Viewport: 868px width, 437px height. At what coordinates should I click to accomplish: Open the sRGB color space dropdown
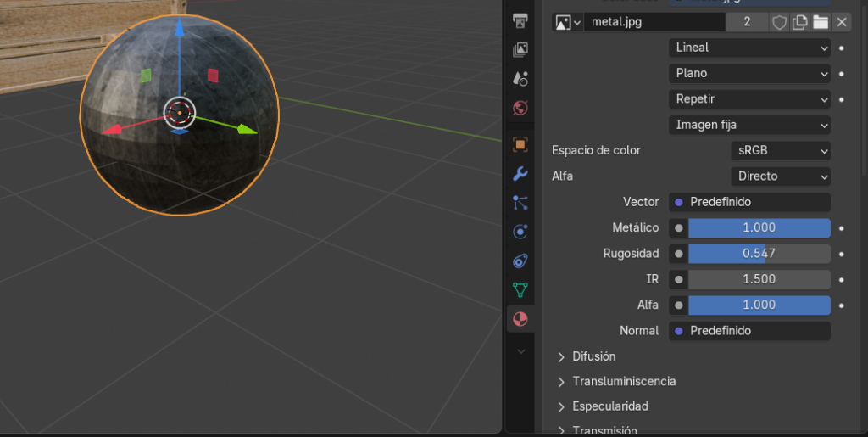point(780,150)
